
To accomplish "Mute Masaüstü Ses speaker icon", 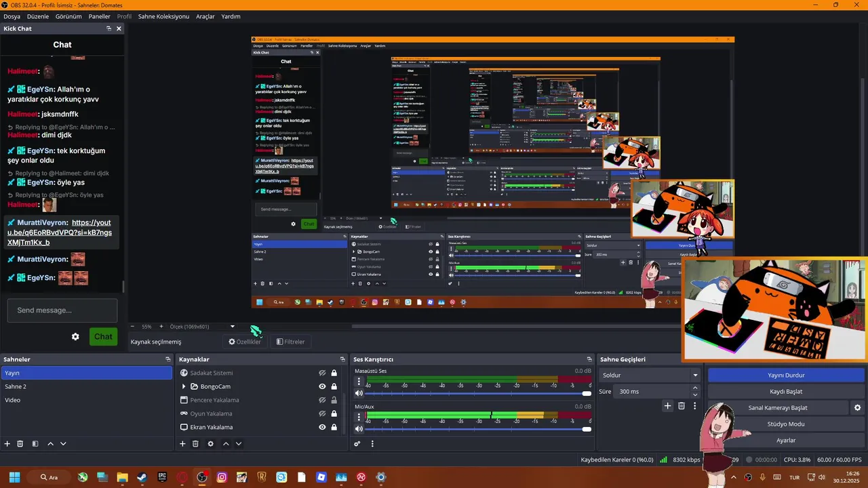I will 359,393.
